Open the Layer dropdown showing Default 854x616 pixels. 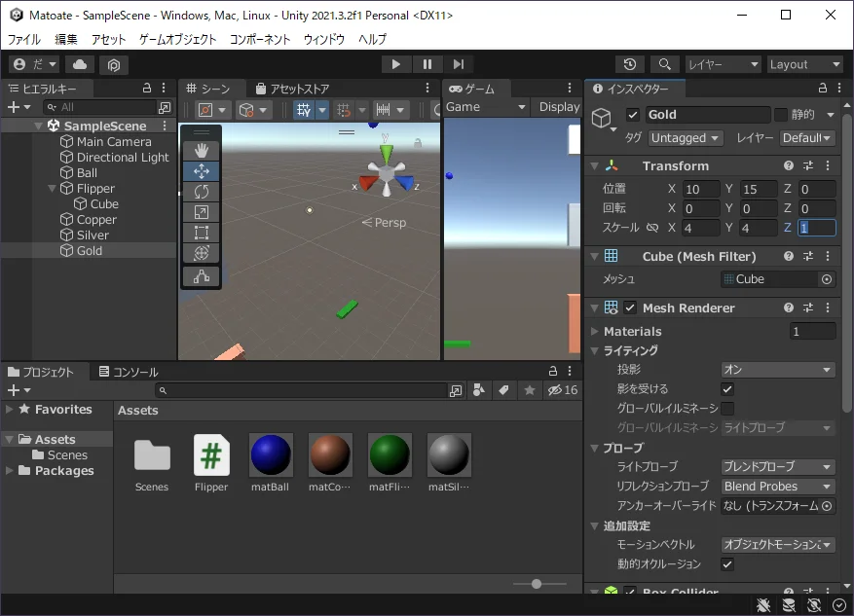point(807,138)
